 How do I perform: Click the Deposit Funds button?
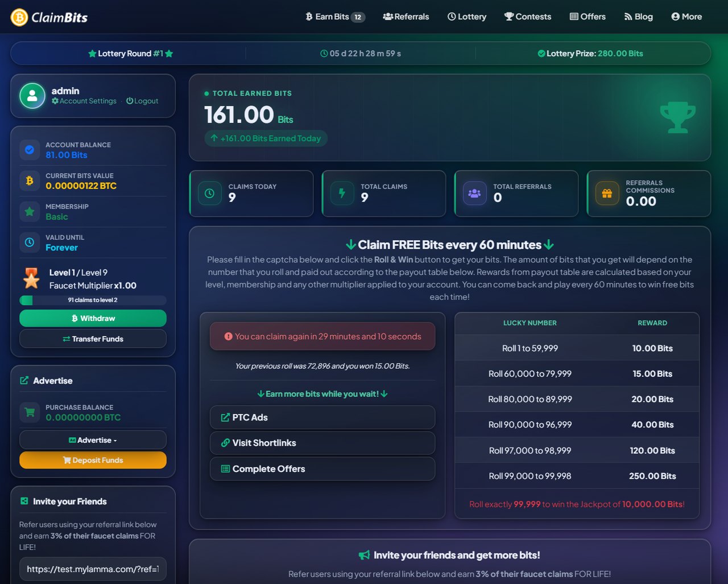click(x=93, y=460)
